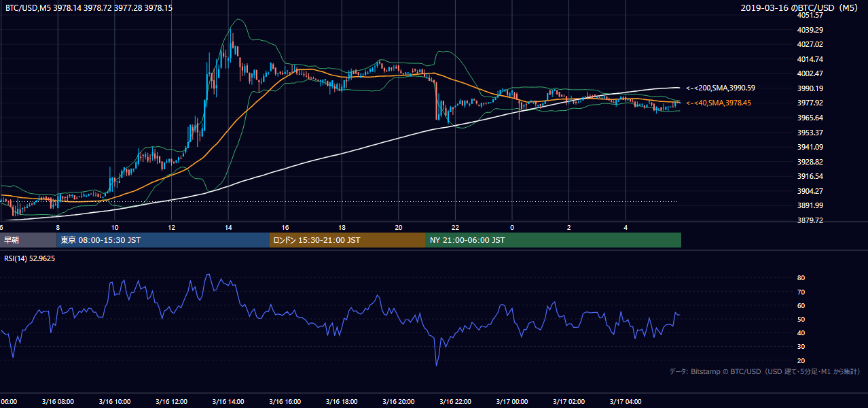Viewport: 868px width, 408px height.
Task: Click the NY 21:00-06:00 JST session bar
Action: tap(554, 240)
